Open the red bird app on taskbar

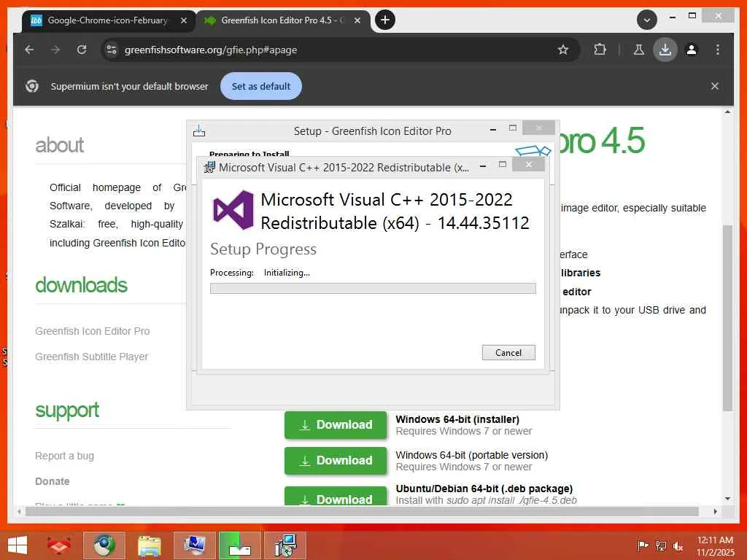(58, 545)
